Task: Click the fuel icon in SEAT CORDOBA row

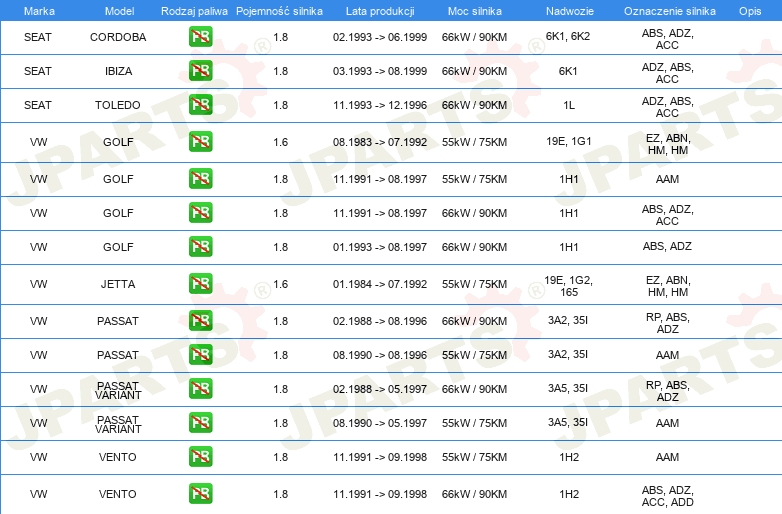Action: click(x=200, y=36)
